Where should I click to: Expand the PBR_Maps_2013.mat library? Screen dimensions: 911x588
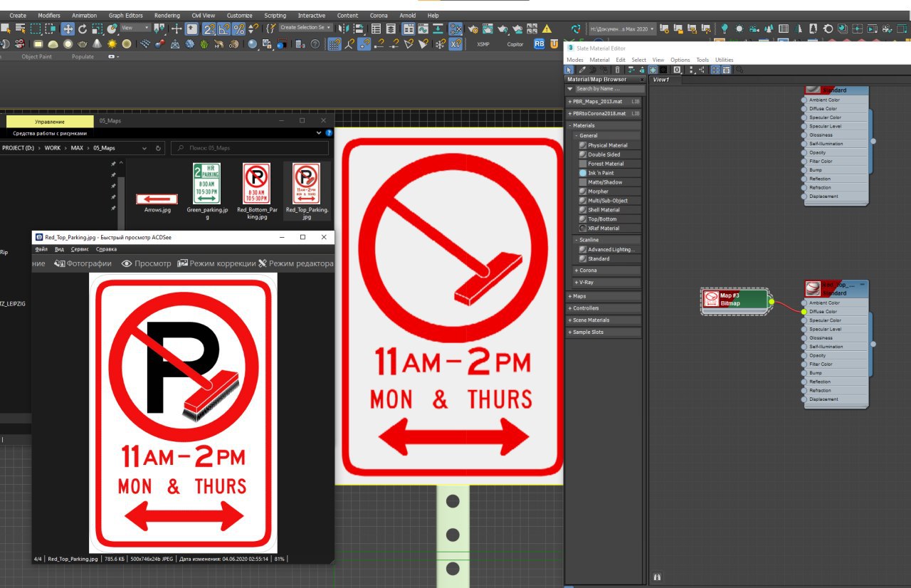[604, 102]
